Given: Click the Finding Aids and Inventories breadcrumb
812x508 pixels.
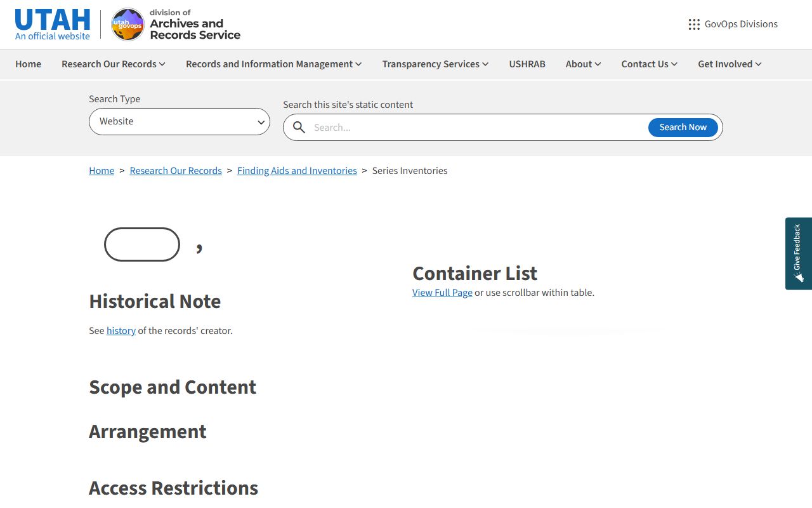Looking at the screenshot, I should (x=297, y=171).
